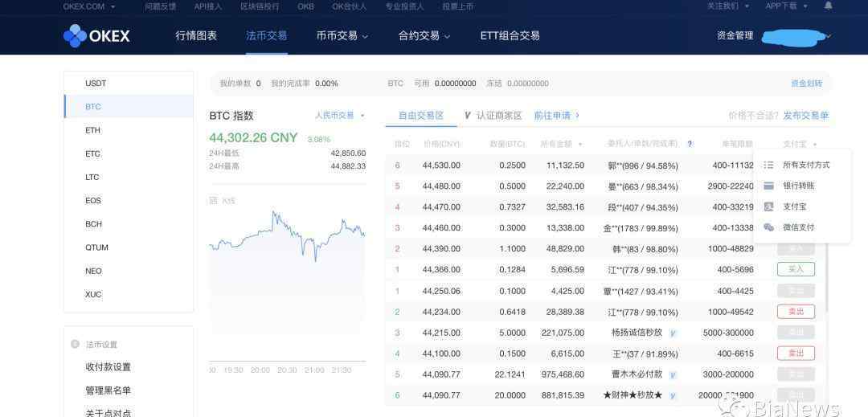Open 关于点对点 in sidebar
Screen dimensions: 868x417
point(108,412)
